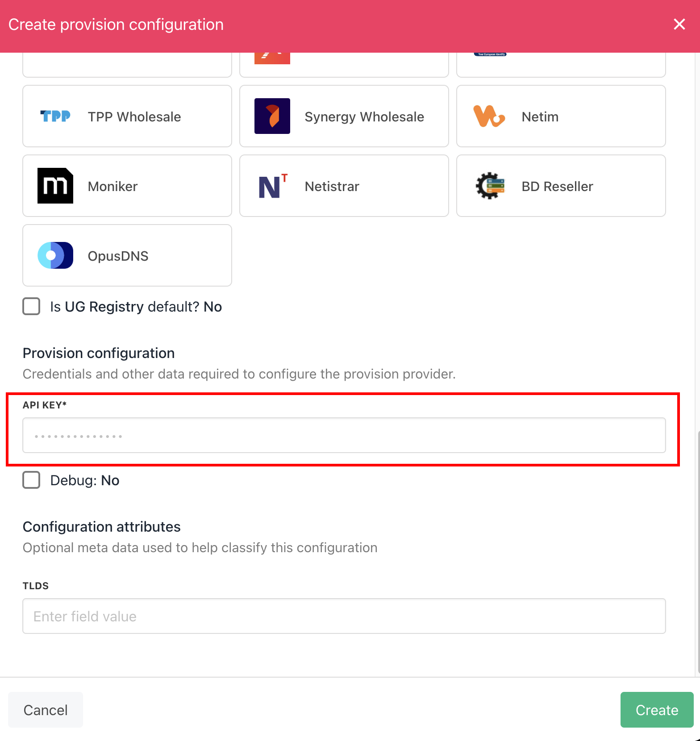Click the Create provision configuration title
Screen dimensions: 700x741
pos(116,25)
